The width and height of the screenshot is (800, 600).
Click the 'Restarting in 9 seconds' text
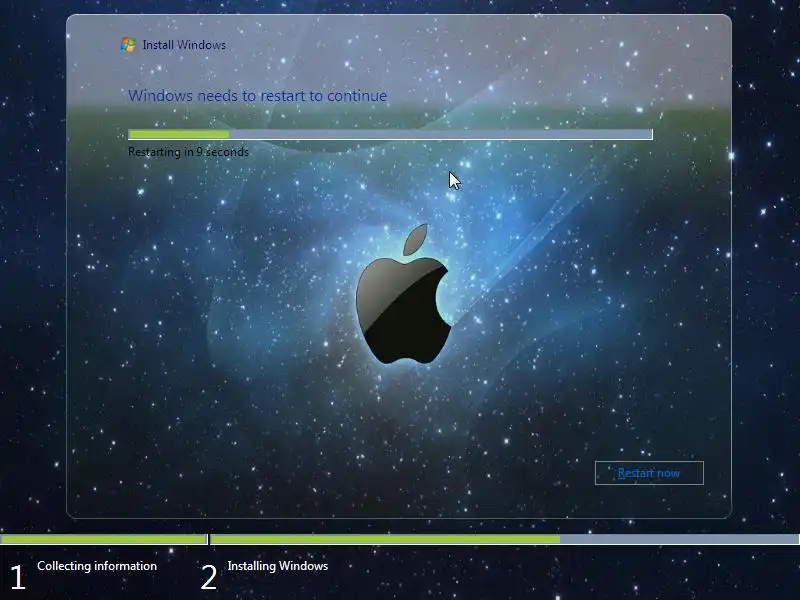click(188, 152)
